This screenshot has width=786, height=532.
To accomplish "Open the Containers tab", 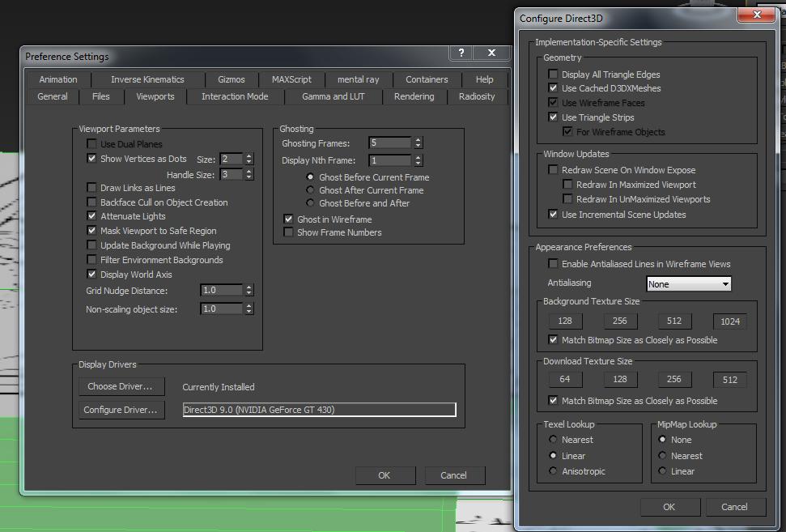I will click(427, 79).
